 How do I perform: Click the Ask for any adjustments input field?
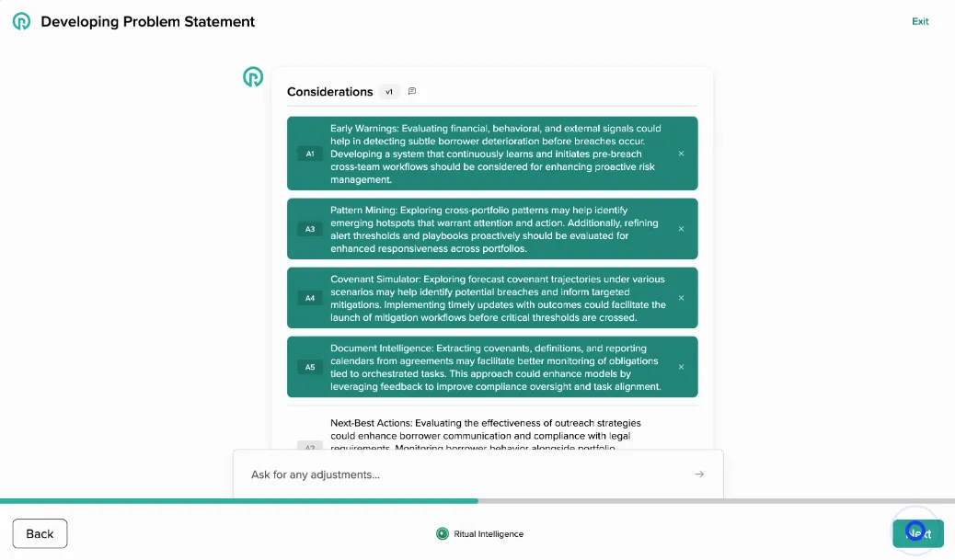(x=414, y=474)
